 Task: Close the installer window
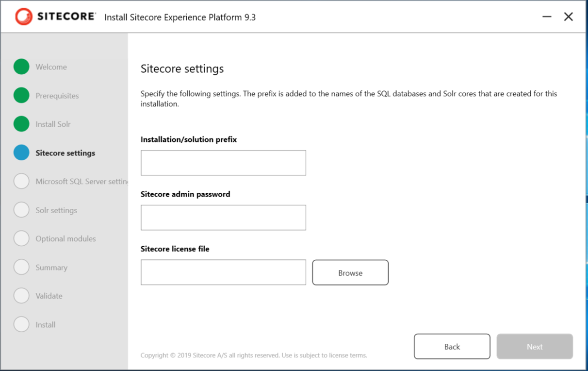coord(568,17)
